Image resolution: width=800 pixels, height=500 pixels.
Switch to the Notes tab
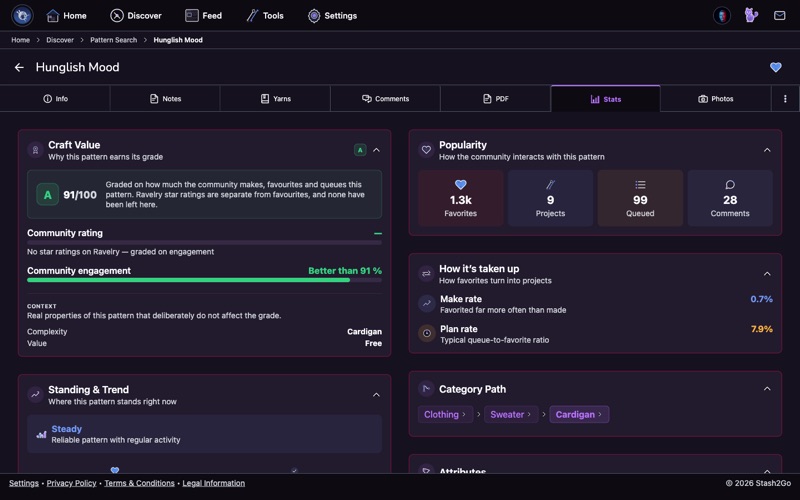pyautogui.click(x=165, y=99)
